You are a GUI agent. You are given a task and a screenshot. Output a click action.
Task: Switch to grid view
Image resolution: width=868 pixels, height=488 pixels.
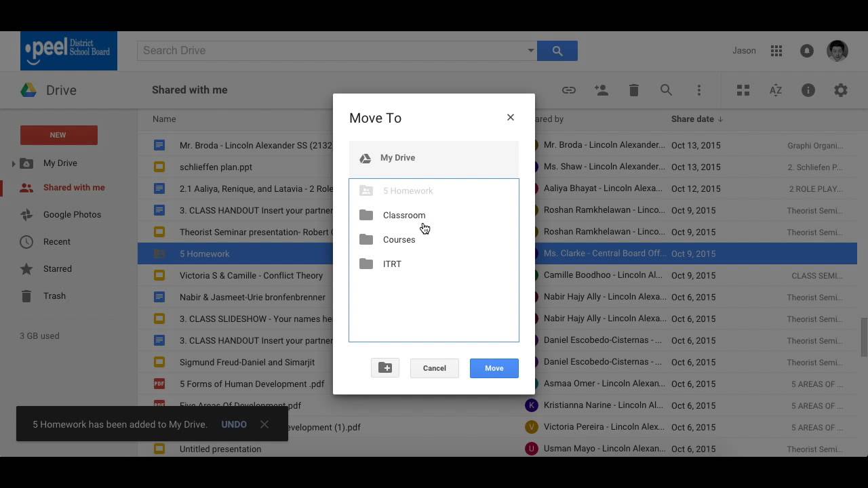click(743, 90)
